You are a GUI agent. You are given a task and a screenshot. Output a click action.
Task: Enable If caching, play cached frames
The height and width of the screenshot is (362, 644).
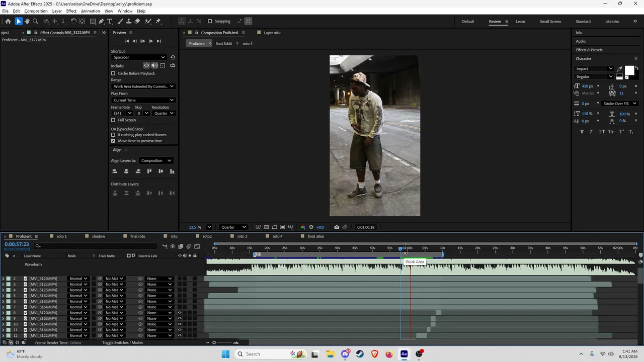coord(113,135)
